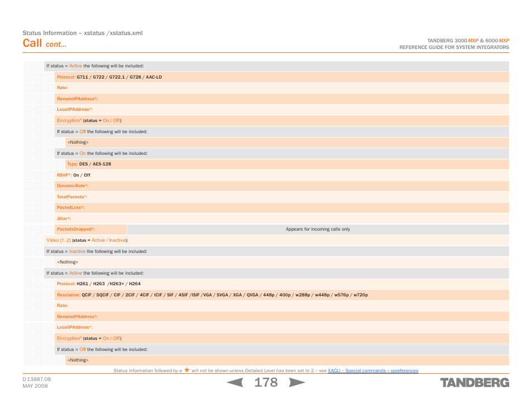The width and height of the screenshot is (532, 400).
Task: Select footnote 'Status information followed by a' text
Action: 148,370
